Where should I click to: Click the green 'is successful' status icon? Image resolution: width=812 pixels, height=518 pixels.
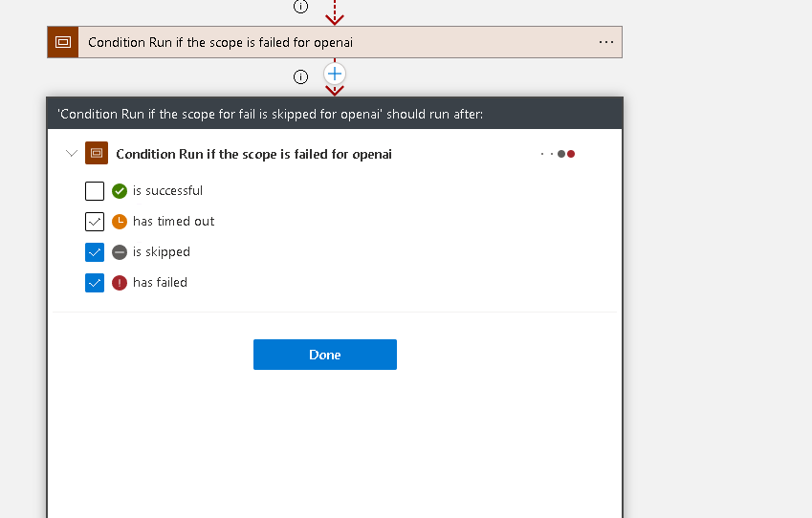coord(120,191)
